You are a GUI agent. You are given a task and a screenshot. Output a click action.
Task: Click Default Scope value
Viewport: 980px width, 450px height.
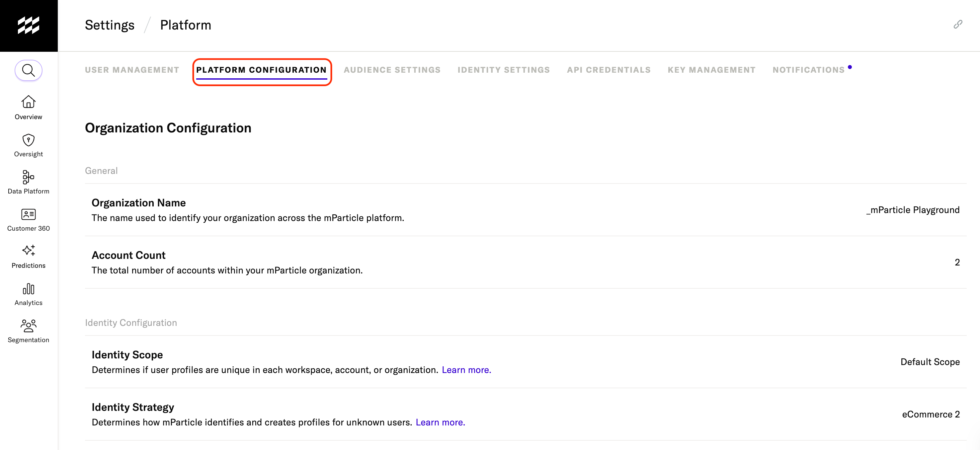(x=930, y=362)
